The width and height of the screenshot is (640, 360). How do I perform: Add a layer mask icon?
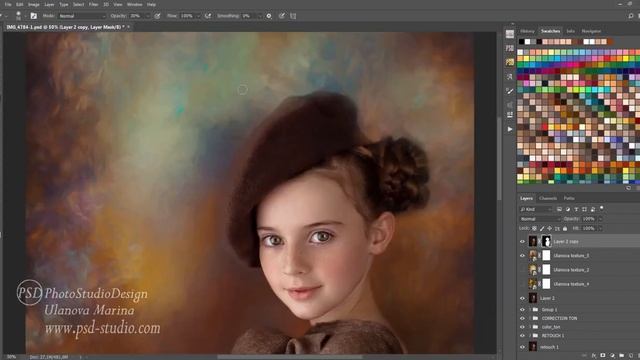tap(603, 356)
